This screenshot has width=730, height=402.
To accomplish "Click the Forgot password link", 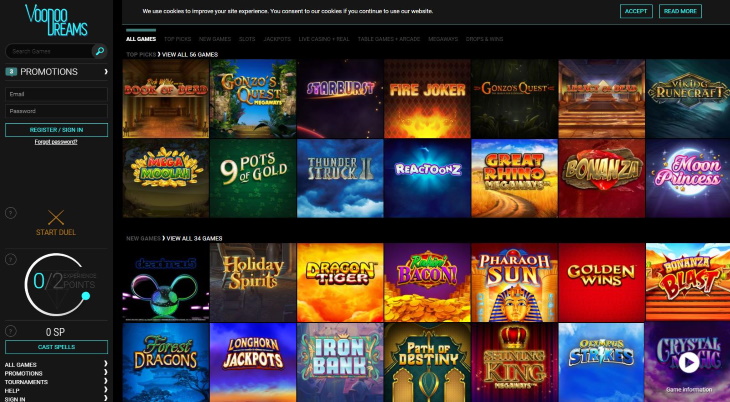I will pyautogui.click(x=56, y=142).
